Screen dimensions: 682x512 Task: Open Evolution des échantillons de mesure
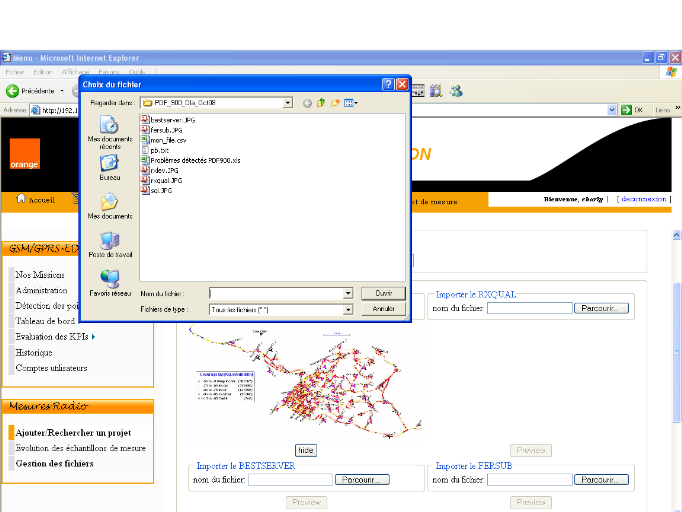pos(80,448)
